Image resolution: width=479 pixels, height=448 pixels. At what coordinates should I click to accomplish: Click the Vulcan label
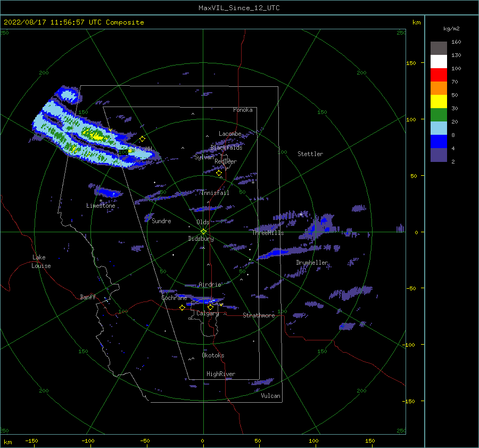271,396
